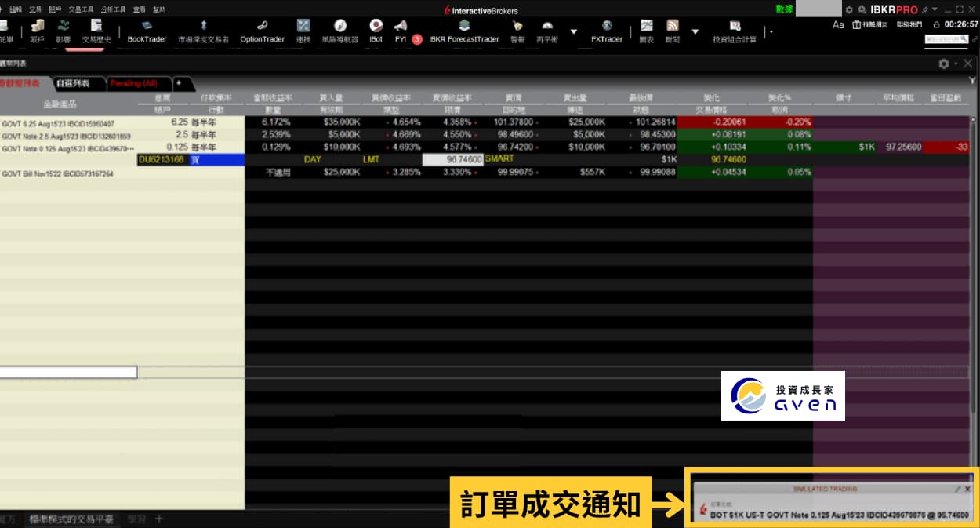Viewport: 980px width, 528px height.
Task: Add new workspace tab with plus sign
Action: tap(158, 519)
